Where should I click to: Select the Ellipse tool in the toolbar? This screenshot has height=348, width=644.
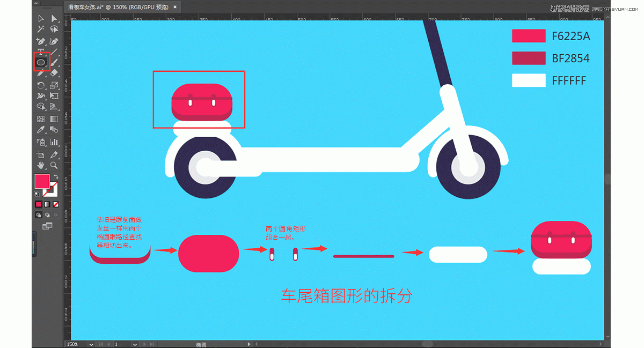click(x=41, y=63)
